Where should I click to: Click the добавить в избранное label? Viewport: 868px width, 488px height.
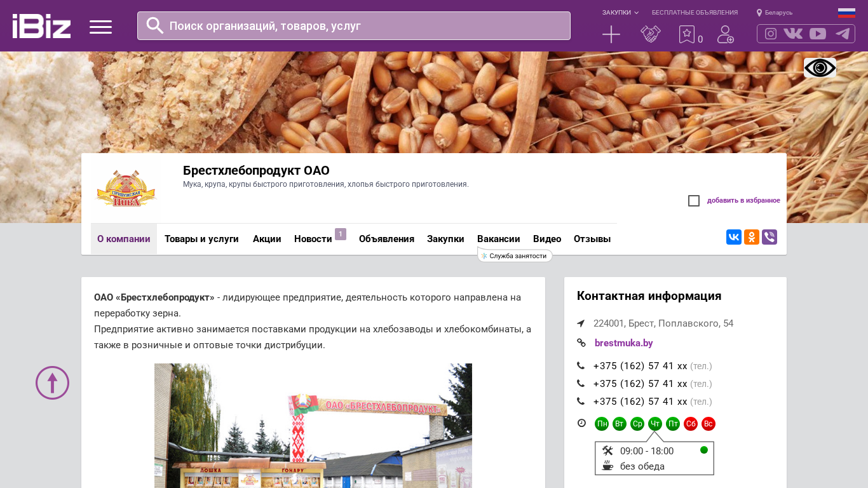pos(743,201)
